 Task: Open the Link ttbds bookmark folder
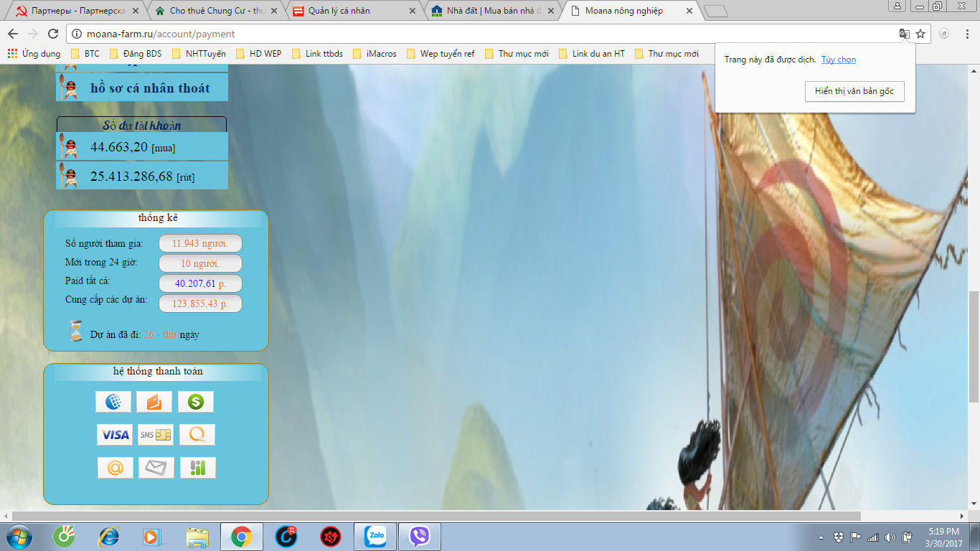tap(317, 54)
